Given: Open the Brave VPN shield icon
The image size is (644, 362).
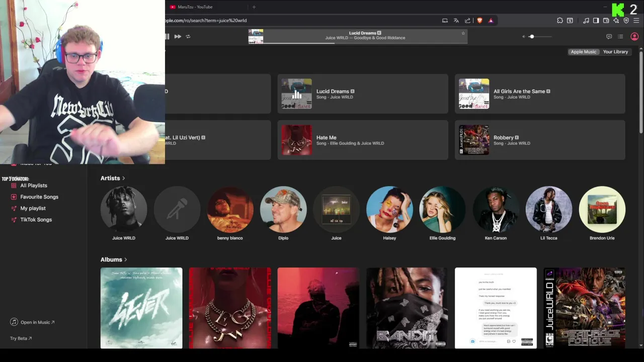Looking at the screenshot, I should pyautogui.click(x=626, y=21).
